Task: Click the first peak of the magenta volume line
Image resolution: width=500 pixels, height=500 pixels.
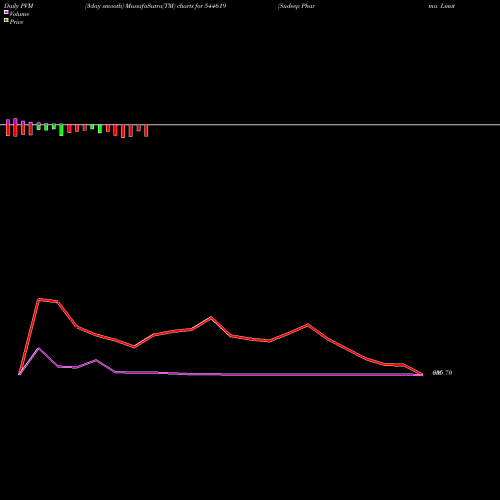Action: [x=39, y=348]
